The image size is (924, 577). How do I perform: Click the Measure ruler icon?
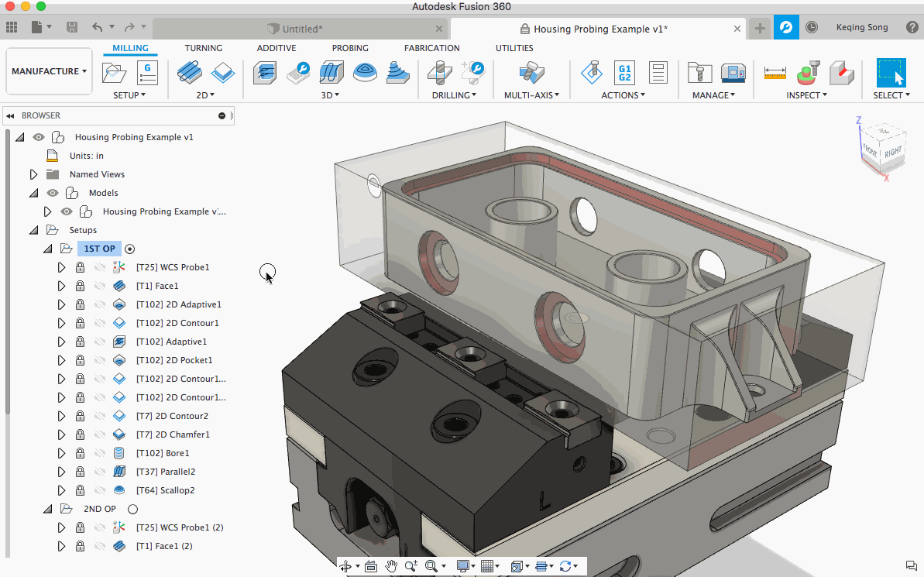pyautogui.click(x=775, y=74)
